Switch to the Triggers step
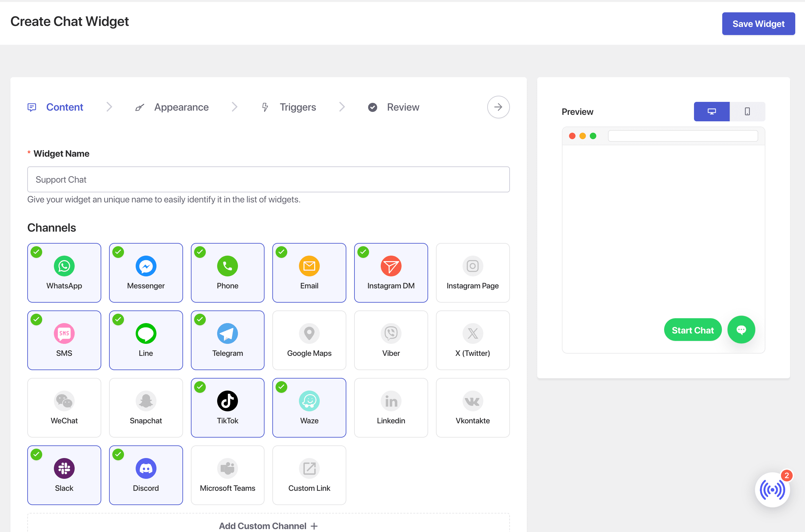 tap(297, 107)
